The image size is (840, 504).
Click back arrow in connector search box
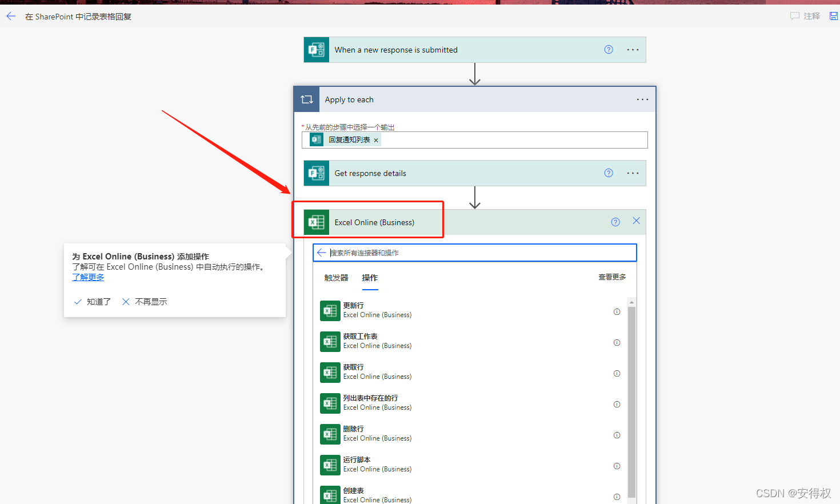click(322, 253)
